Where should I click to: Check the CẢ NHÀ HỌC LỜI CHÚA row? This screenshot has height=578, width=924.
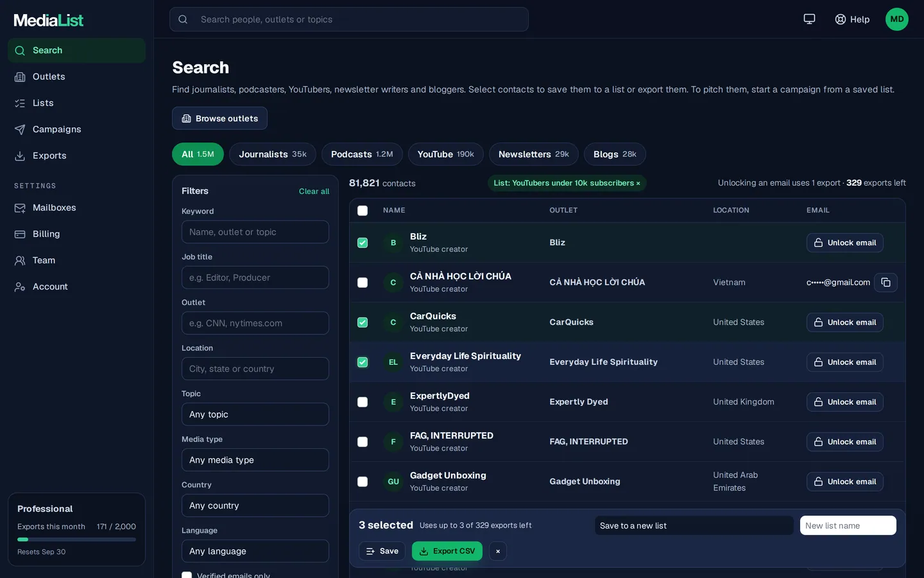(363, 283)
